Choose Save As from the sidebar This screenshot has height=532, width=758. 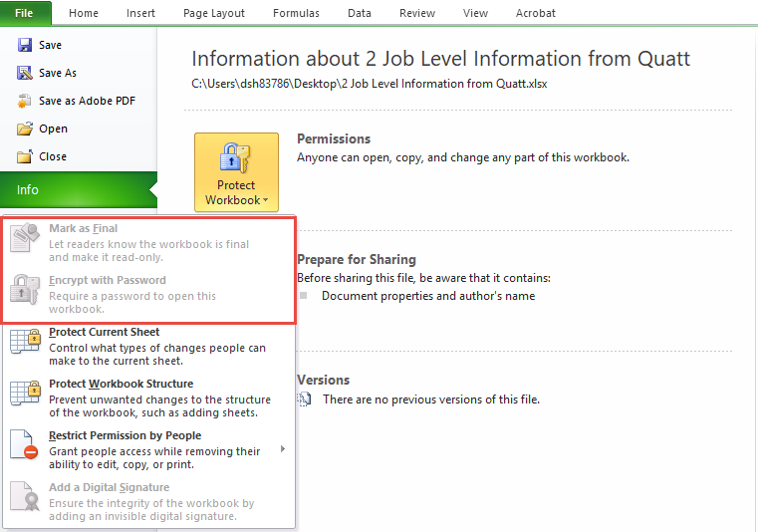[58, 73]
